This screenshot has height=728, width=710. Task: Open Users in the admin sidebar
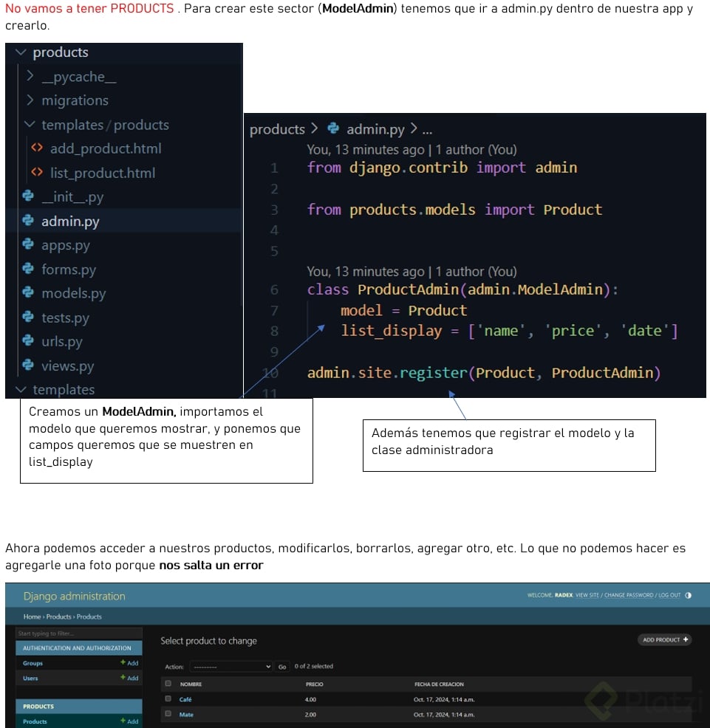click(x=31, y=678)
